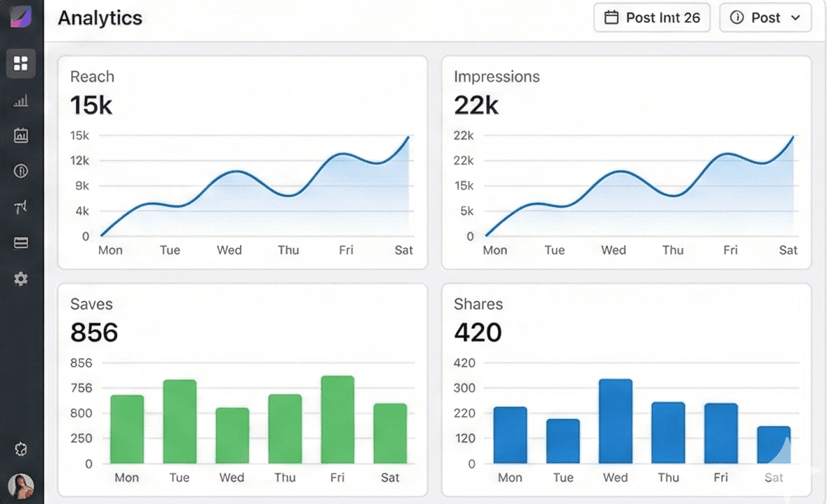The width and height of the screenshot is (827, 504).
Task: Open the content calendar icon in sidebar
Action: pos(21,135)
